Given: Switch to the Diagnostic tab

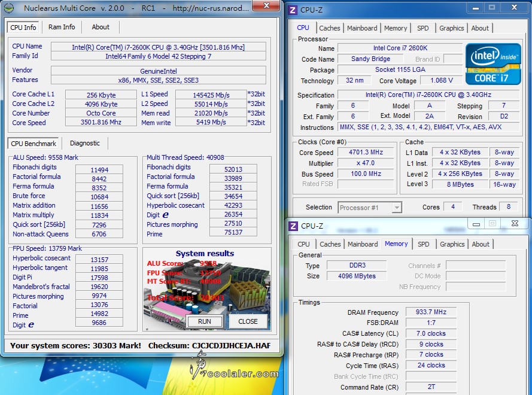Looking at the screenshot, I should click(85, 143).
